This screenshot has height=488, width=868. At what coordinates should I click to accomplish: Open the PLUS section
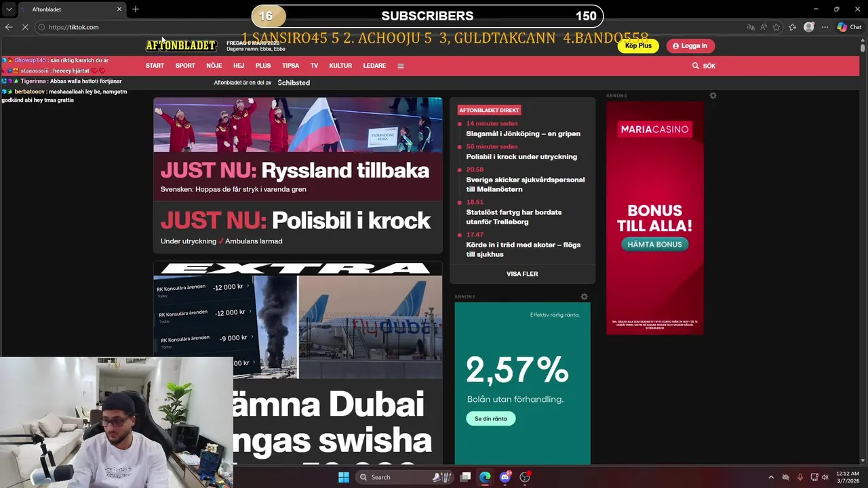(263, 66)
